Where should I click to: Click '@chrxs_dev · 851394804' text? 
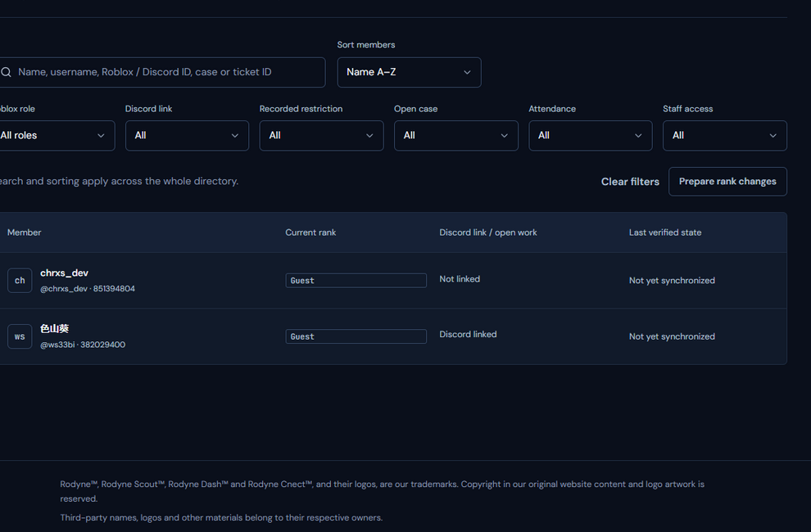(x=88, y=289)
